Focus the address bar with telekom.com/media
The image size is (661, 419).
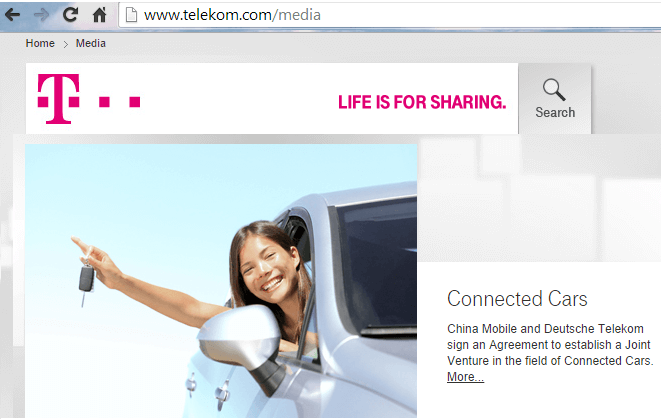(x=390, y=15)
